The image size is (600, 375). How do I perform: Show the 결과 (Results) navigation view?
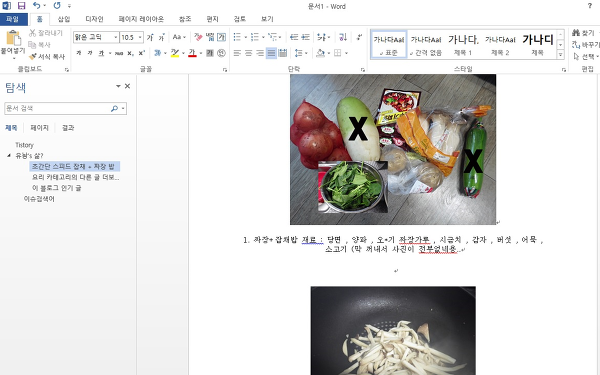[x=68, y=128]
